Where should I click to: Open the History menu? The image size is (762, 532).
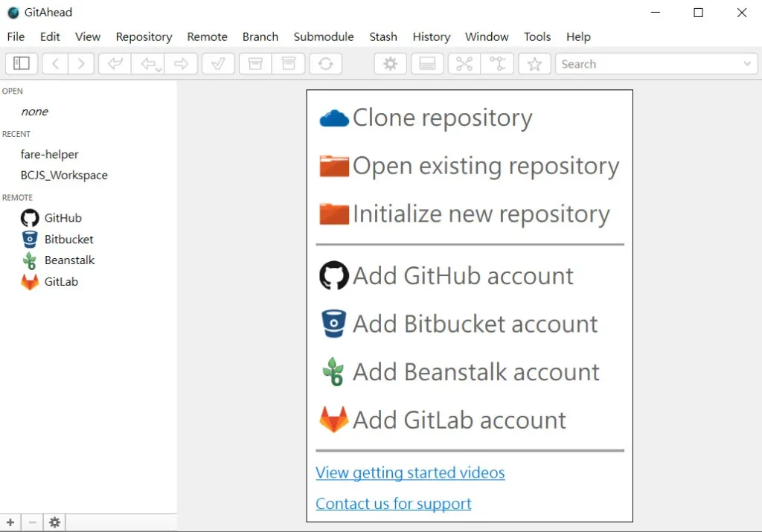coord(432,37)
